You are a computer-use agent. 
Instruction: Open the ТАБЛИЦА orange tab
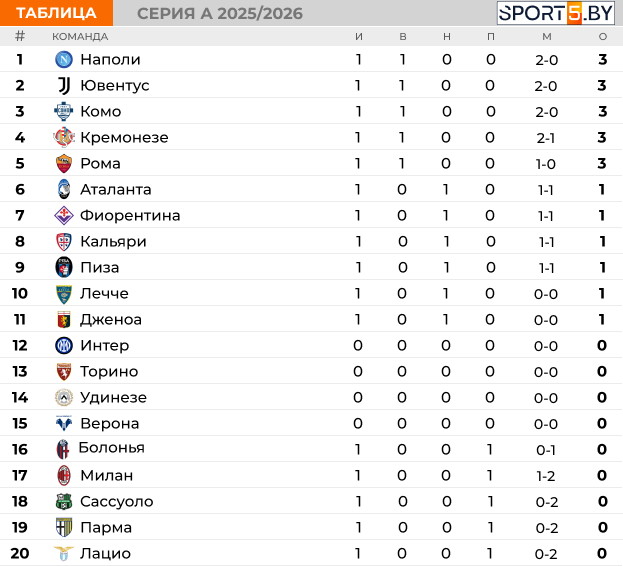point(56,13)
